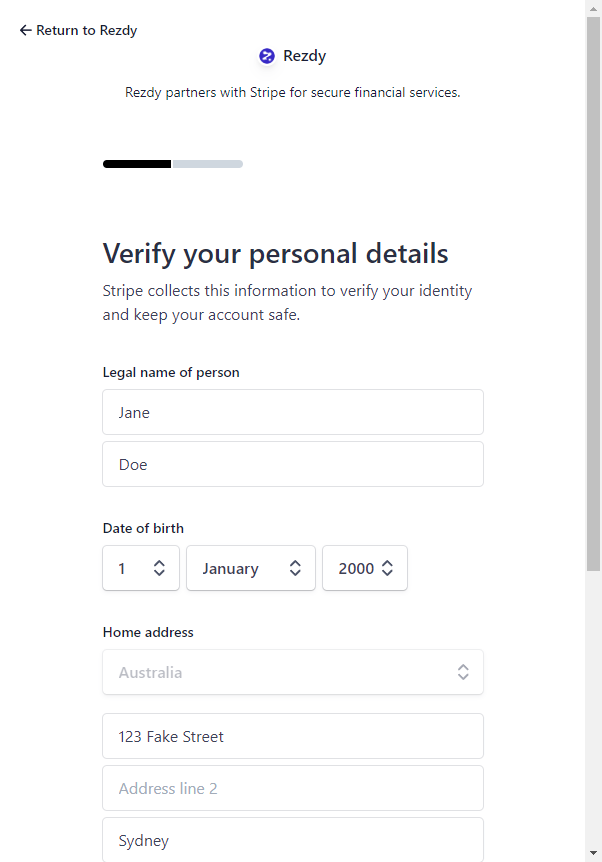Click the back arrow icon beside Return to Rezdy
The width and height of the screenshot is (602, 862).
(25, 30)
